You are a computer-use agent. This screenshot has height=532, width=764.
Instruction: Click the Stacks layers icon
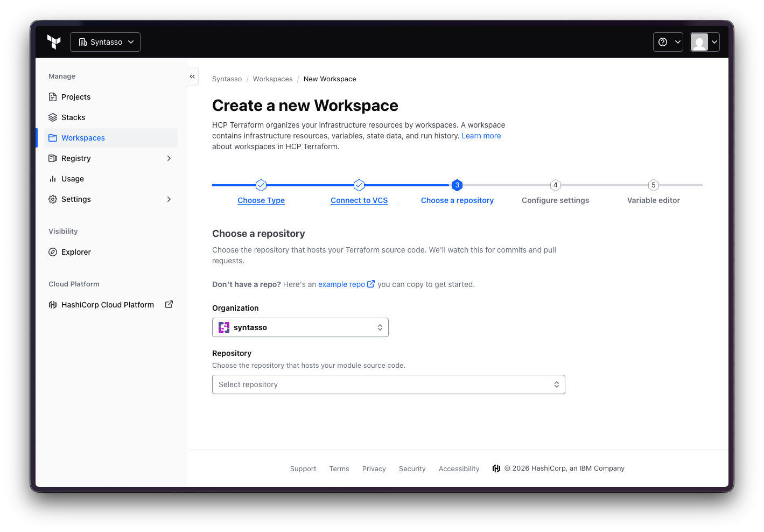[x=53, y=117]
